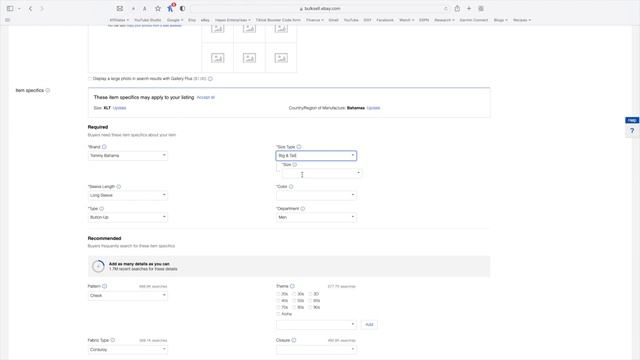The width and height of the screenshot is (640, 360).
Task: Click info icon beside Size Type label
Action: tap(299, 147)
